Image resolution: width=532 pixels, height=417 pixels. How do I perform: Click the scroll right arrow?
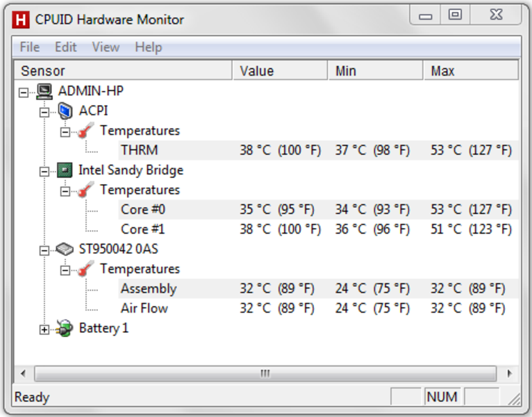tap(509, 373)
